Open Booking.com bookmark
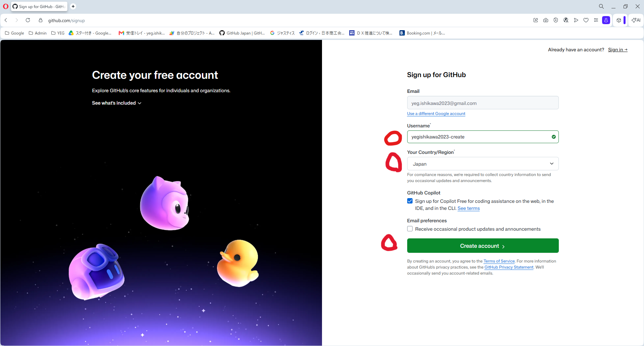The height and width of the screenshot is (346, 644). (422, 33)
